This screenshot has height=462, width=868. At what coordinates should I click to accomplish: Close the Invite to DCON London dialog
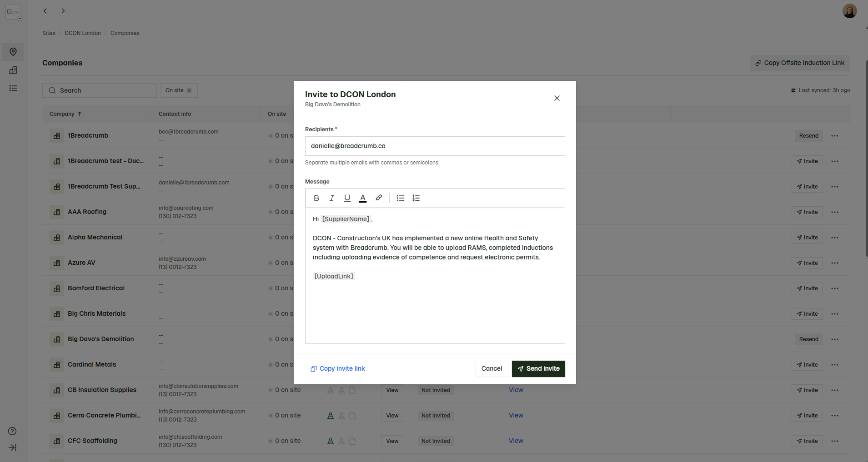pyautogui.click(x=557, y=98)
